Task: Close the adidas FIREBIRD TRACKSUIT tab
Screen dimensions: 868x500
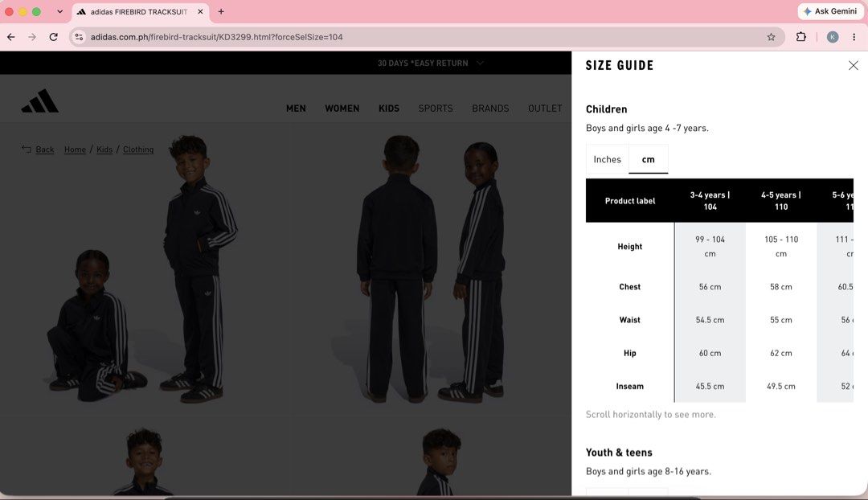Action: click(x=200, y=11)
